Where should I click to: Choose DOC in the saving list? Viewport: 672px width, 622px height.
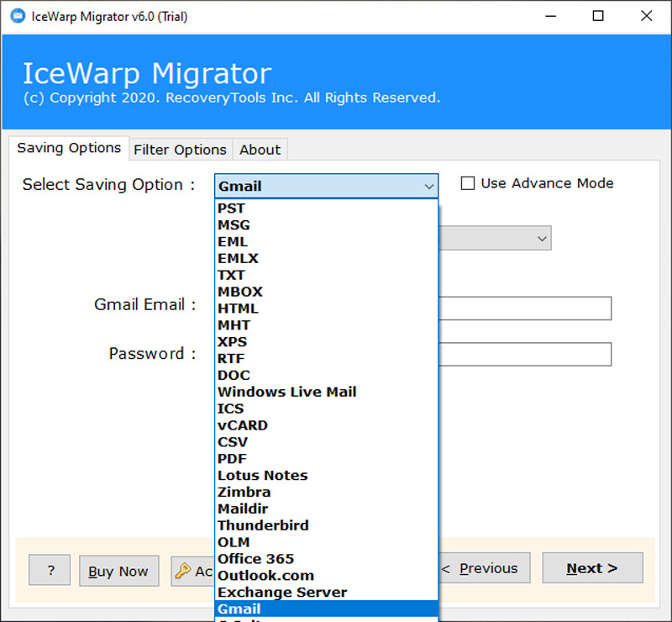[326, 376]
